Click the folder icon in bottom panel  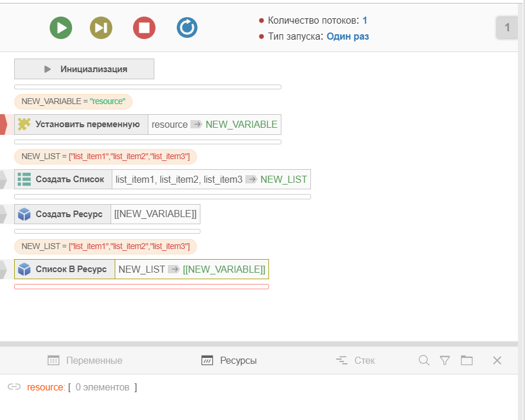(467, 360)
